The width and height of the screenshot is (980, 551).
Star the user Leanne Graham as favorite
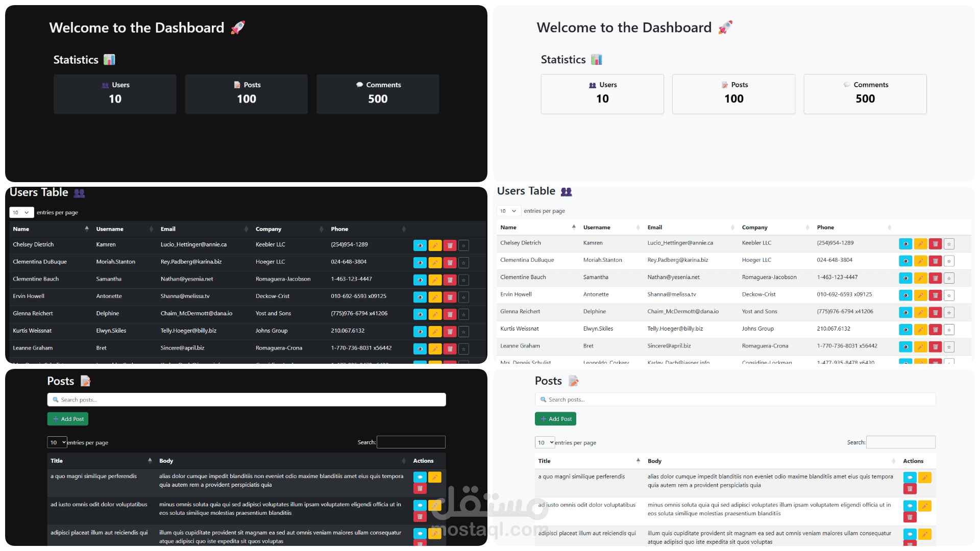pyautogui.click(x=463, y=349)
